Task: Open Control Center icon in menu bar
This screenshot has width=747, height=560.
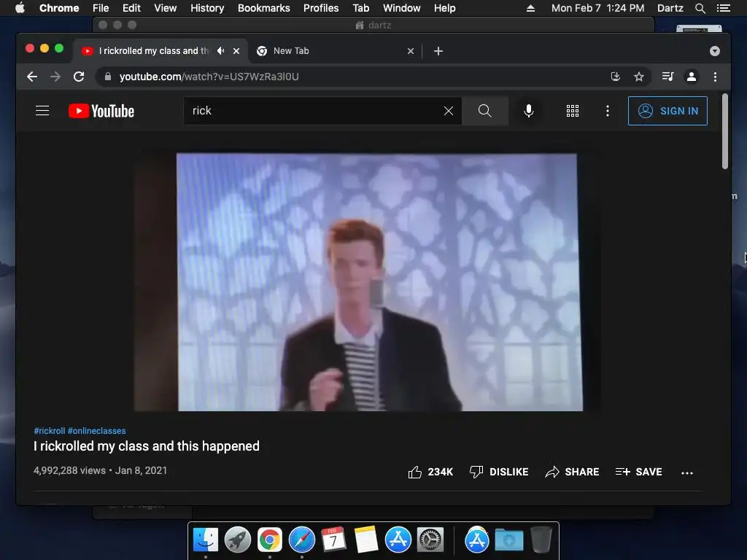Action: [723, 8]
